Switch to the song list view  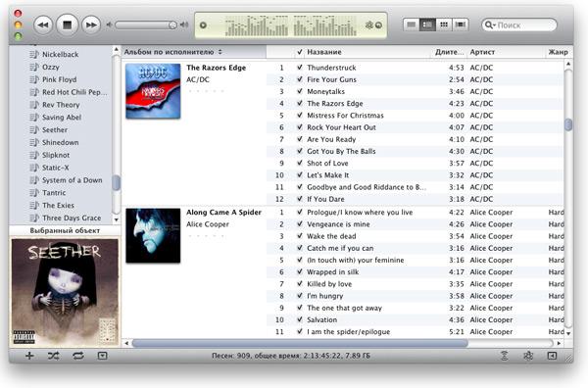click(x=412, y=24)
